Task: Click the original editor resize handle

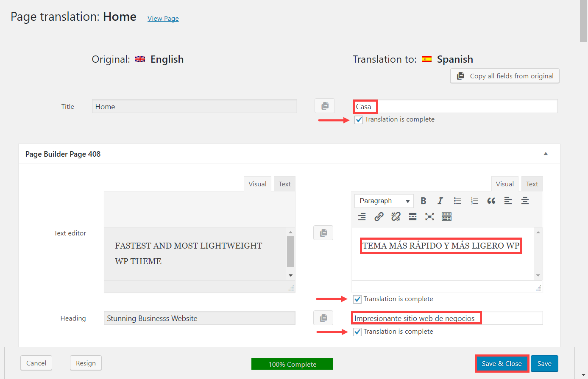Action: [291, 288]
